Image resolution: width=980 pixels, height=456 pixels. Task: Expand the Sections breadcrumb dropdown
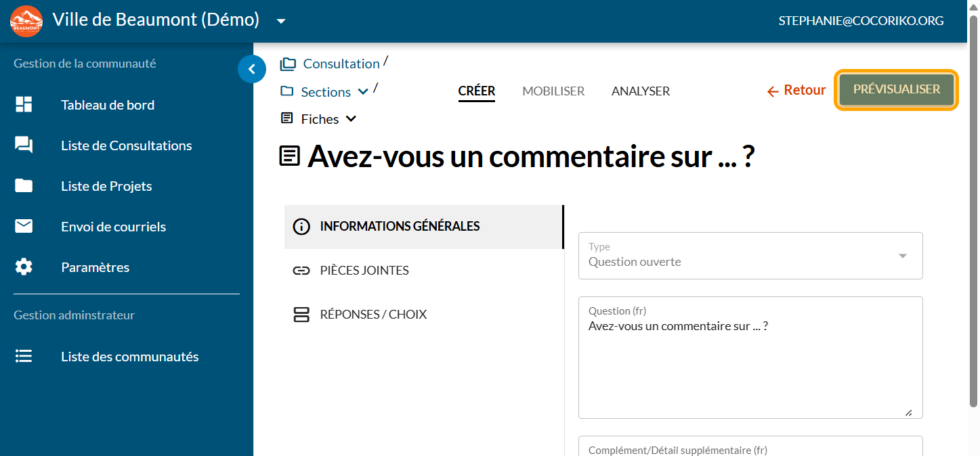(x=363, y=92)
